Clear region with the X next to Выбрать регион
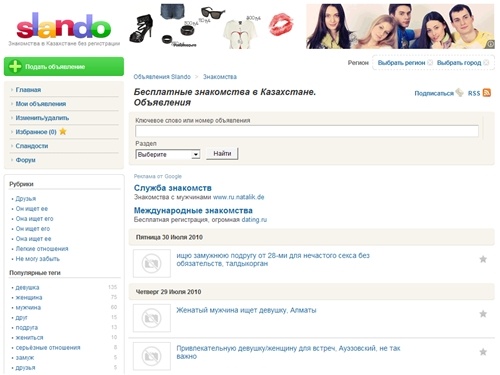 [430, 63]
